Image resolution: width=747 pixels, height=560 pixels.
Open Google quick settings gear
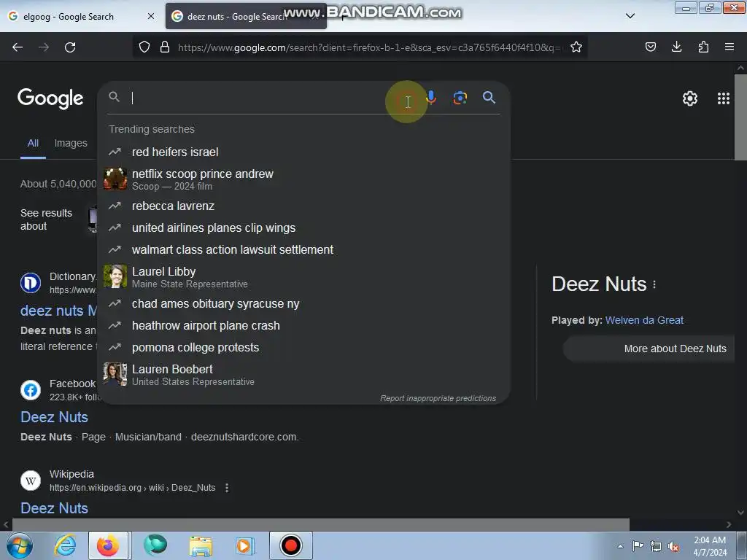(690, 98)
